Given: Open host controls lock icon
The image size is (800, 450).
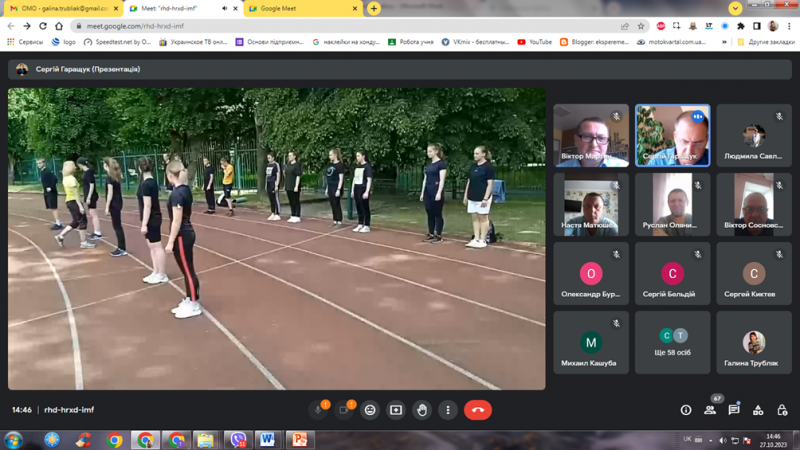Looking at the screenshot, I should (x=782, y=410).
